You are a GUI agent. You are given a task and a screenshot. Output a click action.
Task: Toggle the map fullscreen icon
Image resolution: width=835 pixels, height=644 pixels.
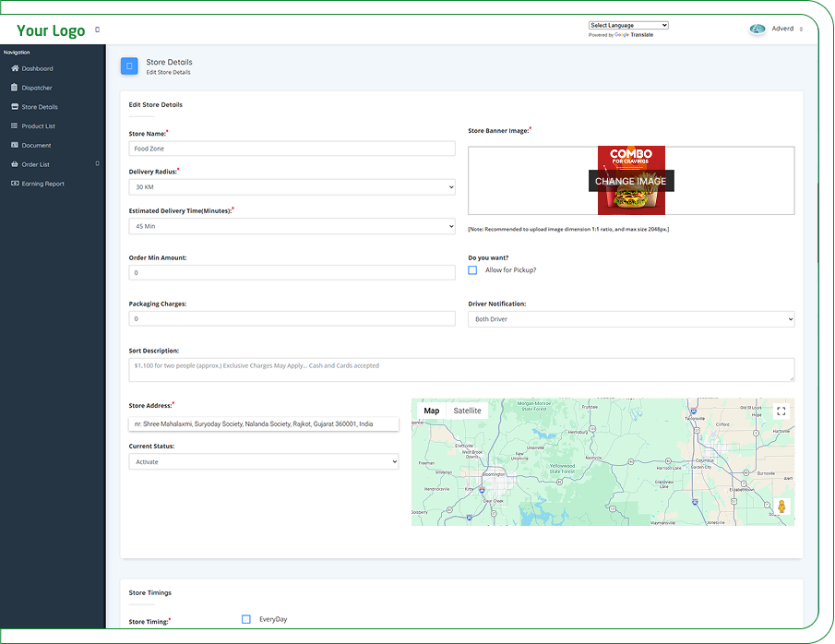(781, 411)
